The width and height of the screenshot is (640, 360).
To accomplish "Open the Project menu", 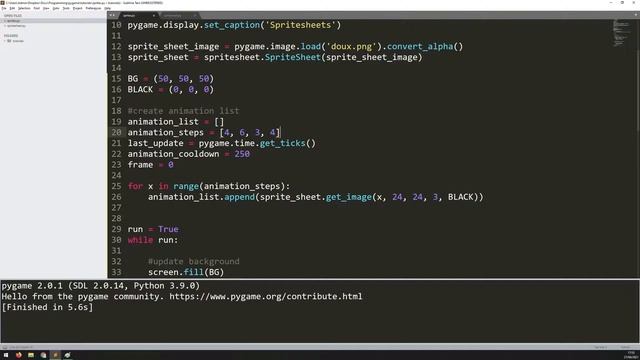I will click(78, 8).
